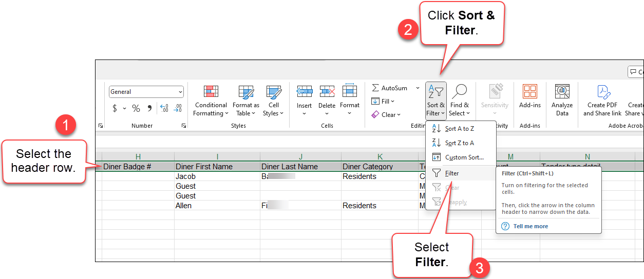
Task: Click Residents cell in Allen's row
Action: 380,206
